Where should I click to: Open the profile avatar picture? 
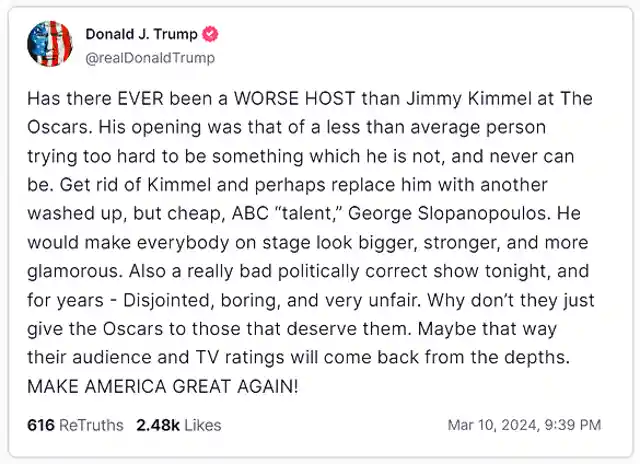49,45
